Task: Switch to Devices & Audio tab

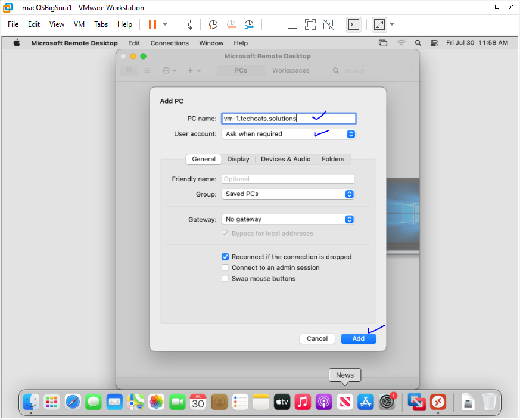Action: click(285, 159)
